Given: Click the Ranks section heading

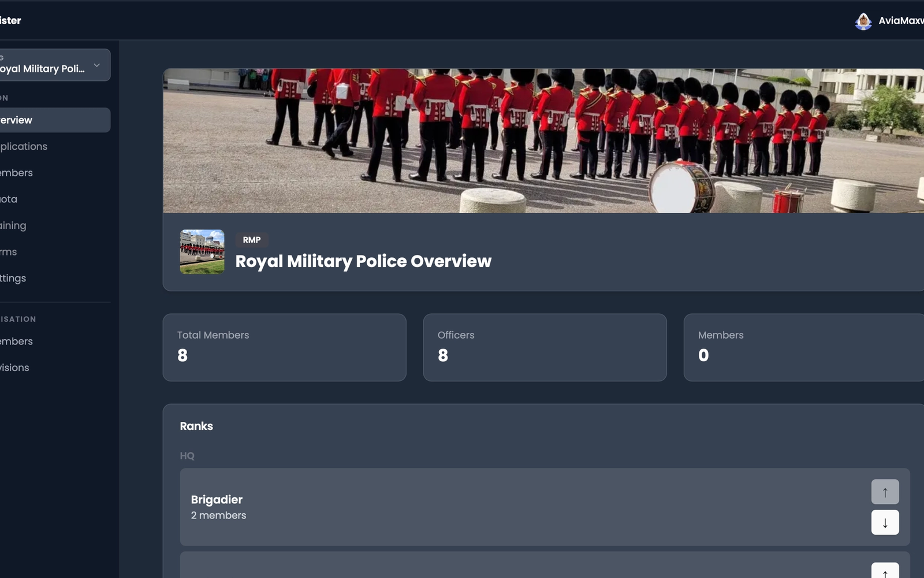Looking at the screenshot, I should coord(196,427).
